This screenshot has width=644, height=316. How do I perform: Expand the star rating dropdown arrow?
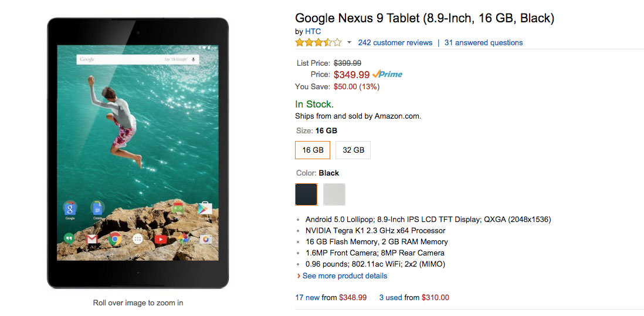pyautogui.click(x=349, y=42)
